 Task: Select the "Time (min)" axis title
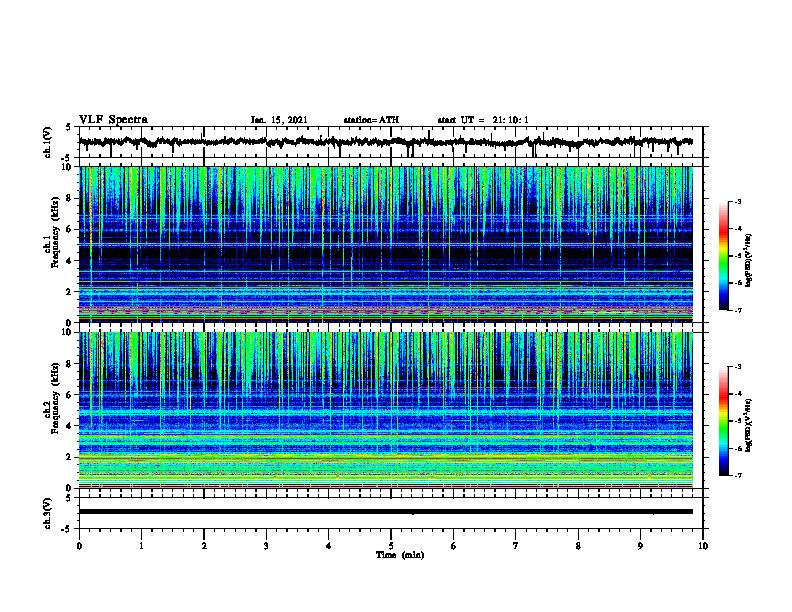point(400,555)
